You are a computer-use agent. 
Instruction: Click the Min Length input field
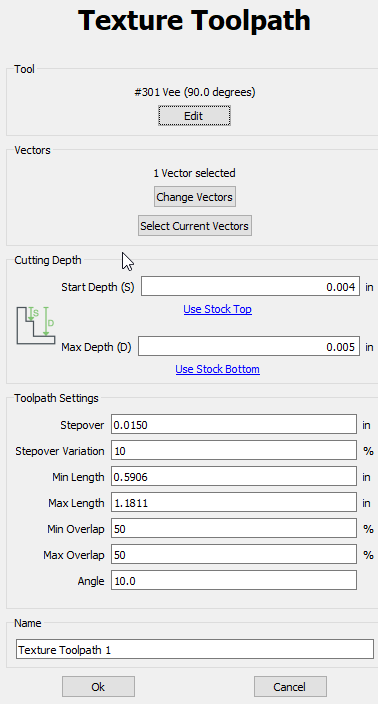[234, 476]
